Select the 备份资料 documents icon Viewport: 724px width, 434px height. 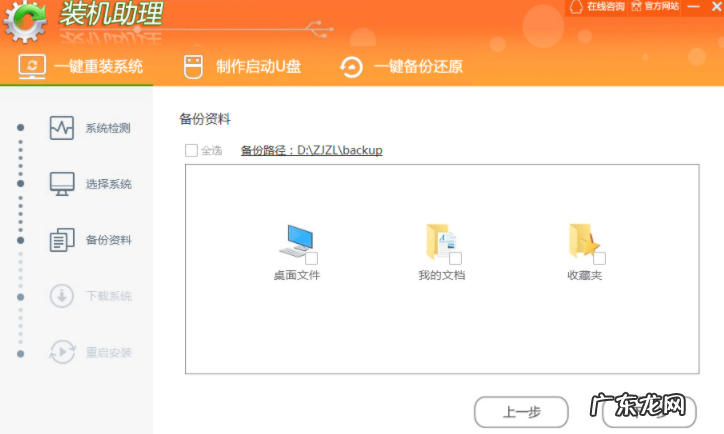62,240
